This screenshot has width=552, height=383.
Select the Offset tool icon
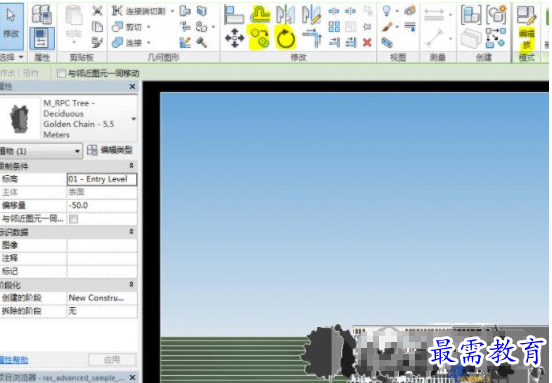tap(260, 14)
